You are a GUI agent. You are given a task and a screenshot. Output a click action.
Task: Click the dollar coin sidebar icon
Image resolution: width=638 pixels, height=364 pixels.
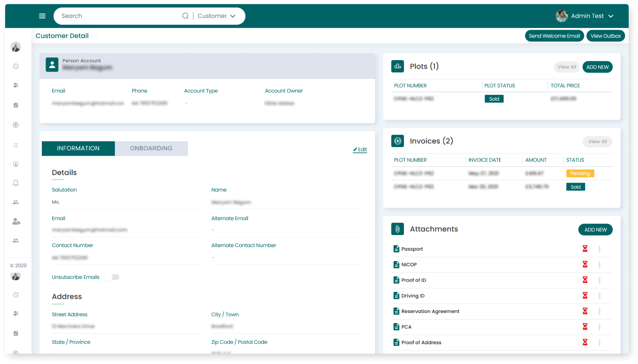(x=16, y=125)
